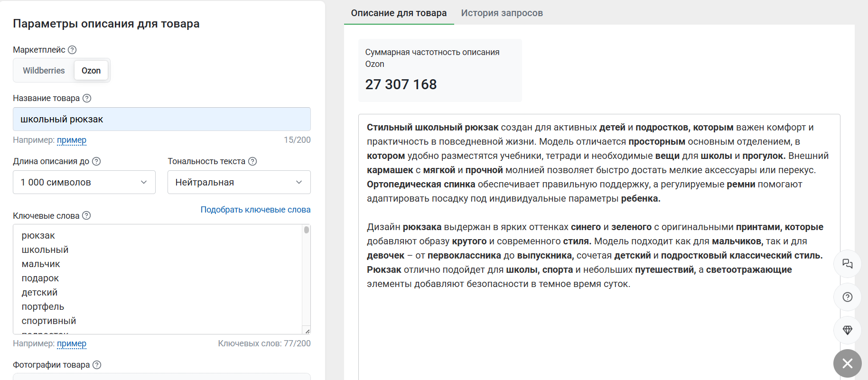Click help icon beside Название товара
This screenshot has height=380, width=868.
tap(87, 98)
